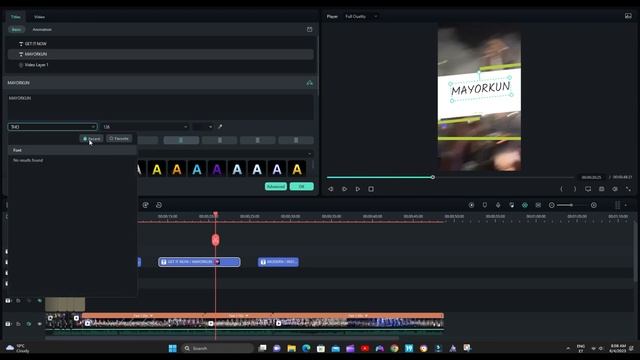Screen dimensions: 640x360
Task: Click the player progress bar handle
Action: (433, 177)
